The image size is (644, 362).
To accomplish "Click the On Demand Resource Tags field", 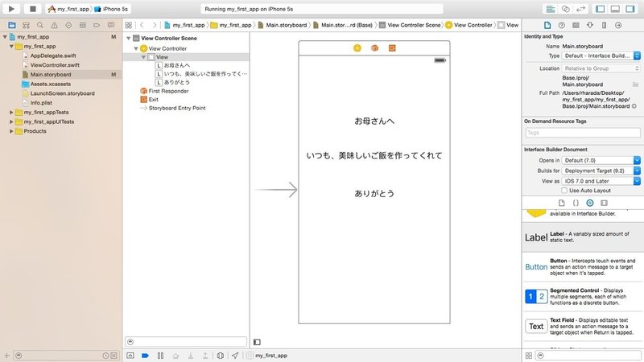I will tap(583, 133).
